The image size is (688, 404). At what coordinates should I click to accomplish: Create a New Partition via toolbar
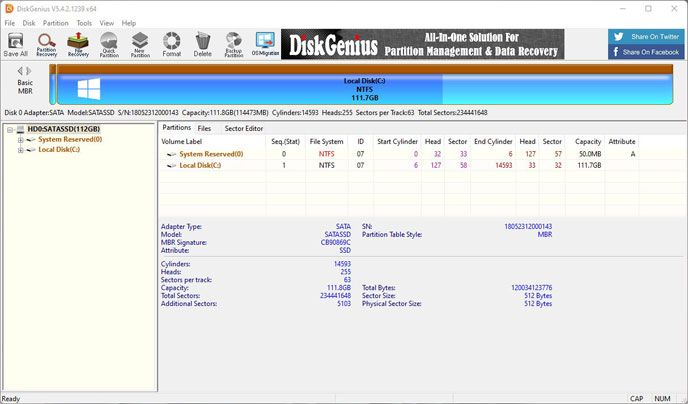pyautogui.click(x=140, y=44)
